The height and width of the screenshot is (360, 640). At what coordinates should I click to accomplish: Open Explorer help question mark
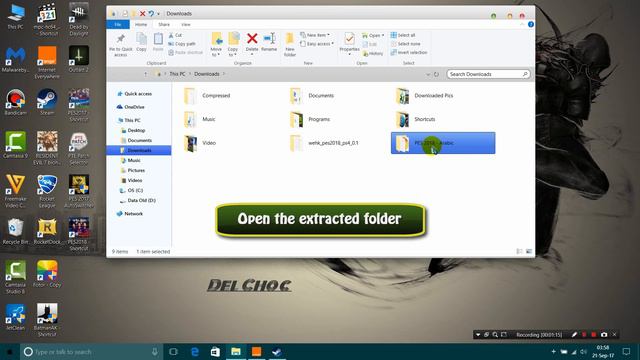(531, 24)
